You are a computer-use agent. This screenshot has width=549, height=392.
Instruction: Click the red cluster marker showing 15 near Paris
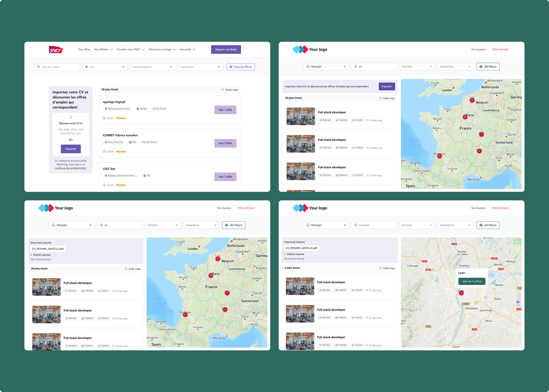(465, 117)
